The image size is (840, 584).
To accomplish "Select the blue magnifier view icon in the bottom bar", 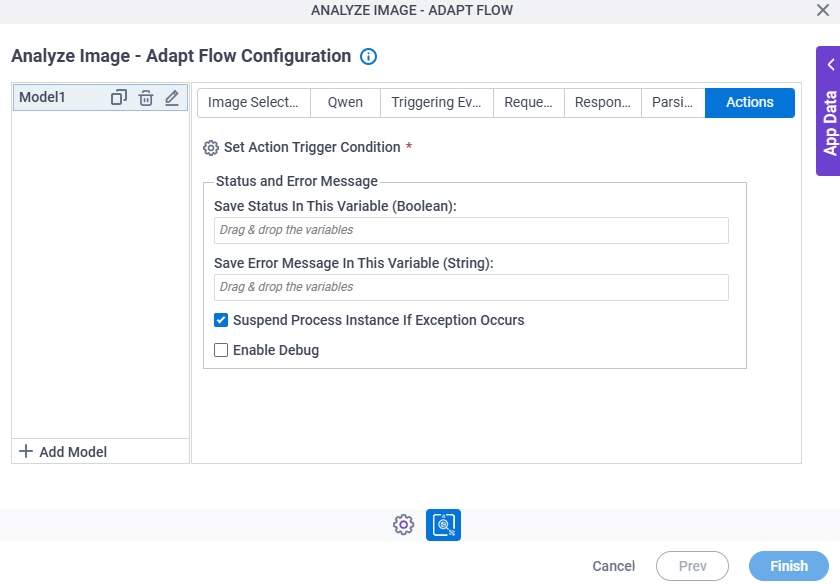I will point(443,525).
